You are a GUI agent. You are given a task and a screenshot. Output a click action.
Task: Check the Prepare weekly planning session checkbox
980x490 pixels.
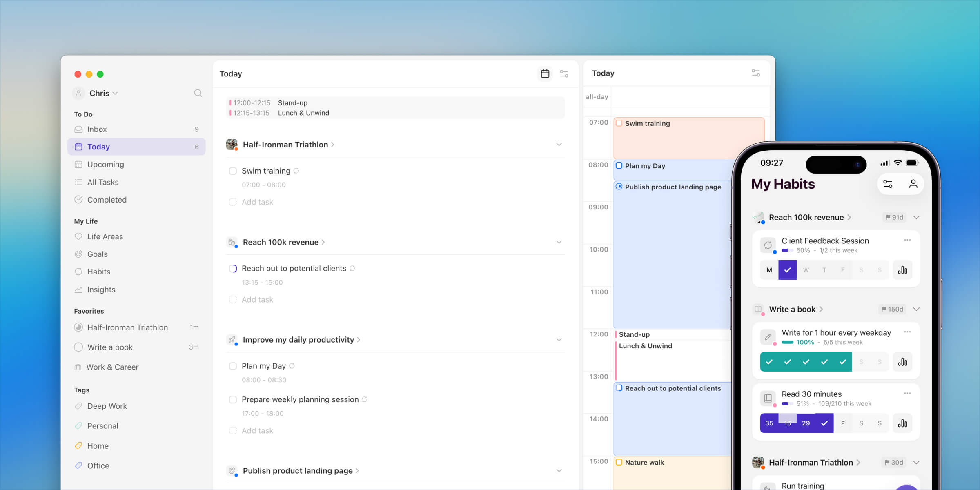coord(233,400)
